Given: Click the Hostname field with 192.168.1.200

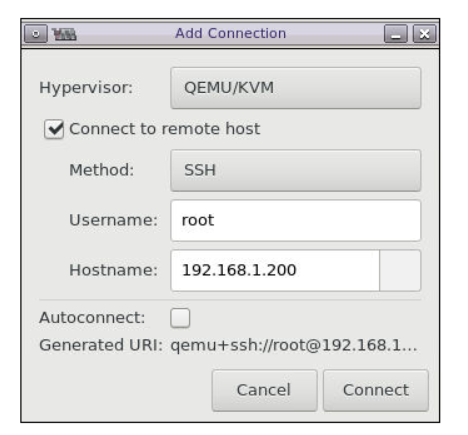Looking at the screenshot, I should click(275, 270).
